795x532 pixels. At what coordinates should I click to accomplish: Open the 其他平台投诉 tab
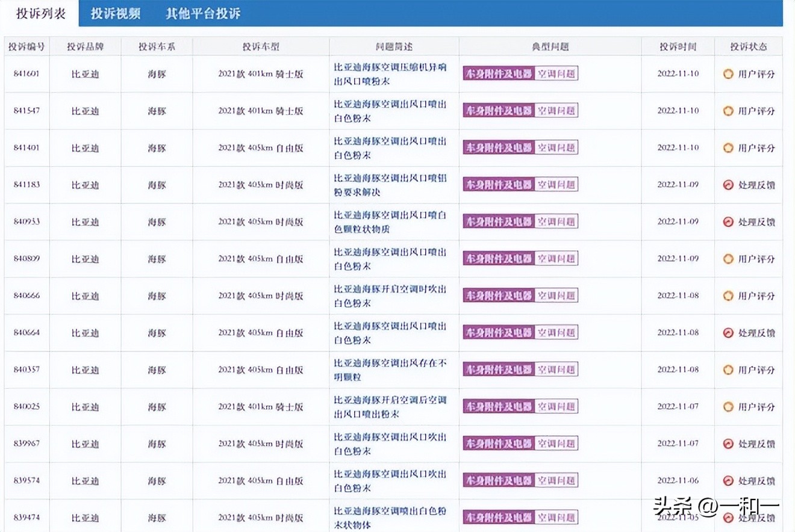[x=201, y=13]
